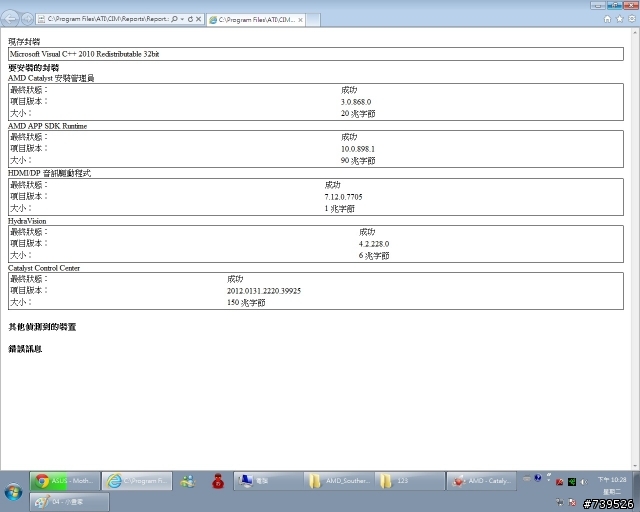
Task: Select the size value 1 兆字節
Action: tap(340, 209)
